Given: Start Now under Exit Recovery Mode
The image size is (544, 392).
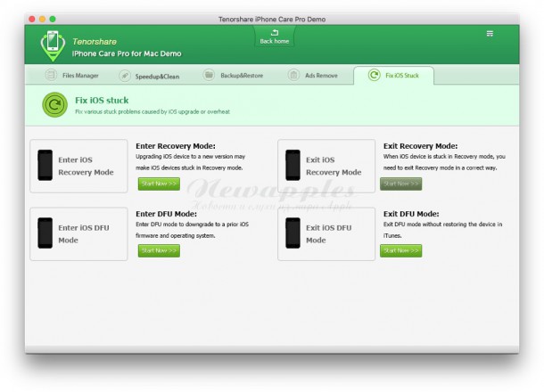Looking at the screenshot, I should [400, 184].
